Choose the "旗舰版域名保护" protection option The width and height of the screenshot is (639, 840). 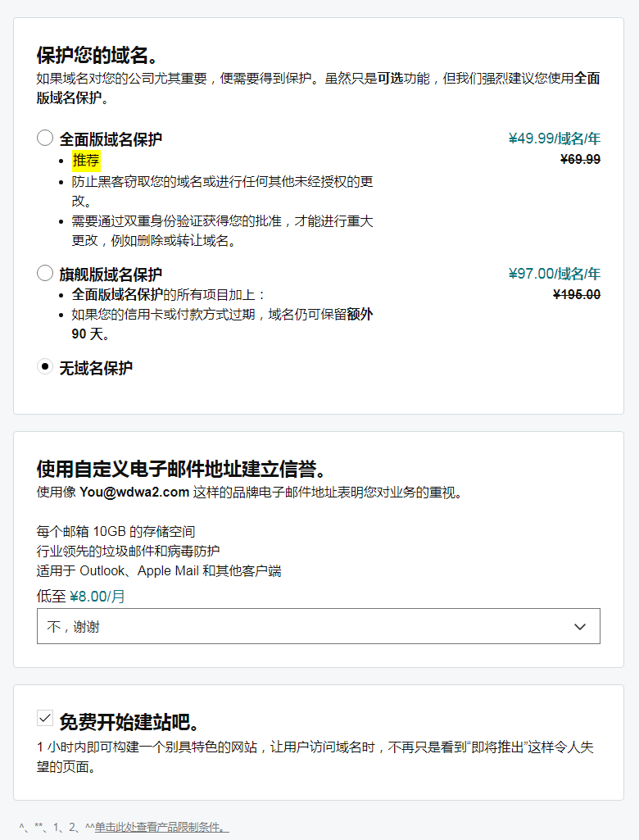45,274
